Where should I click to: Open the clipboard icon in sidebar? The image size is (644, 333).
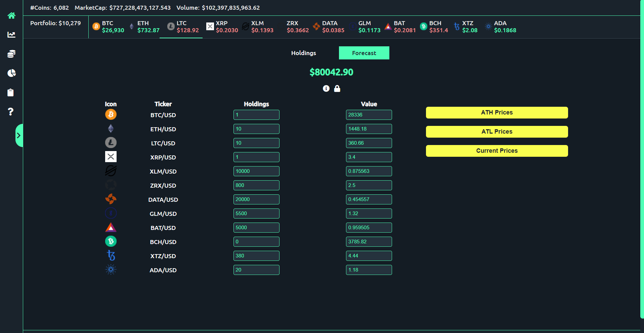[x=11, y=92]
